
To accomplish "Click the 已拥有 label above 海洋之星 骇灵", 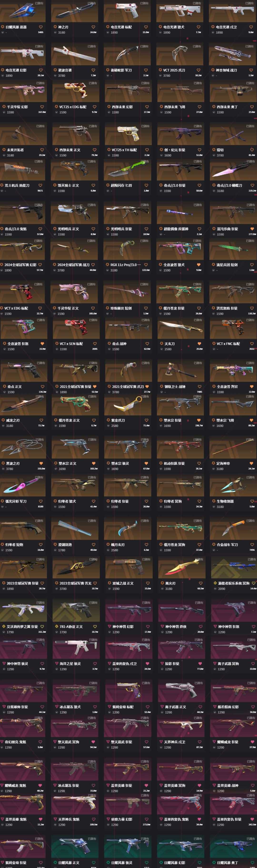I will click(x=93, y=640).
